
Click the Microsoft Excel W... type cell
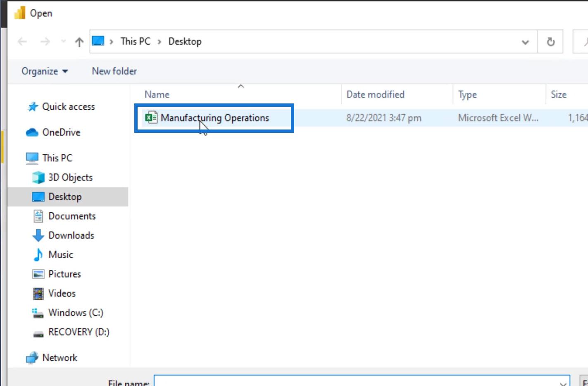coord(498,118)
